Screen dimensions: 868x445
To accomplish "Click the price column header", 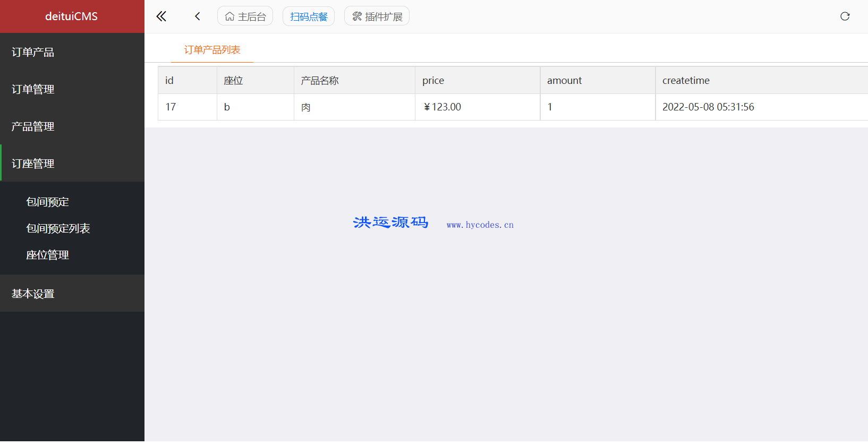I will point(478,80).
